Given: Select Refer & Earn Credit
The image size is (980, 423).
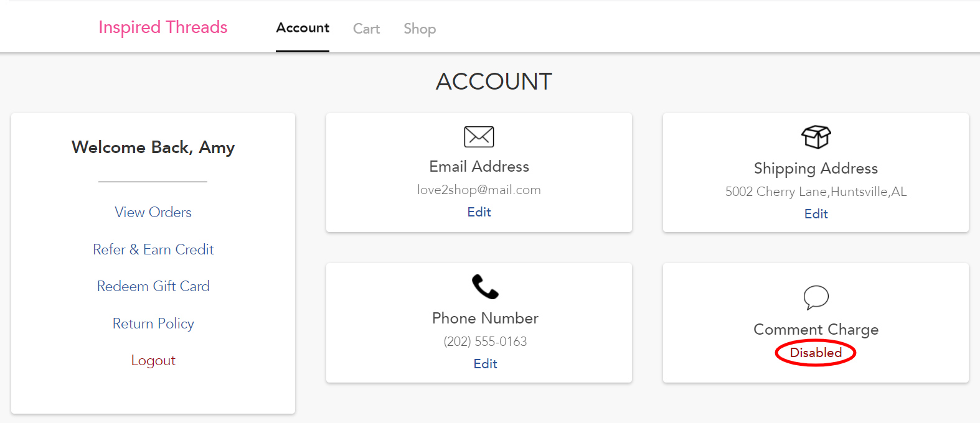Looking at the screenshot, I should tap(153, 249).
